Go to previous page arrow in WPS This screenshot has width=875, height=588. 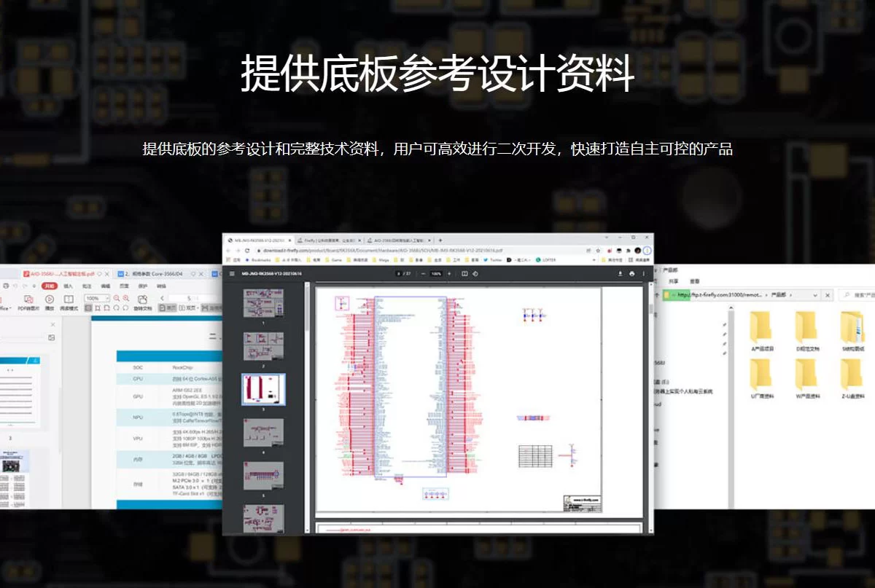pyautogui.click(x=162, y=299)
